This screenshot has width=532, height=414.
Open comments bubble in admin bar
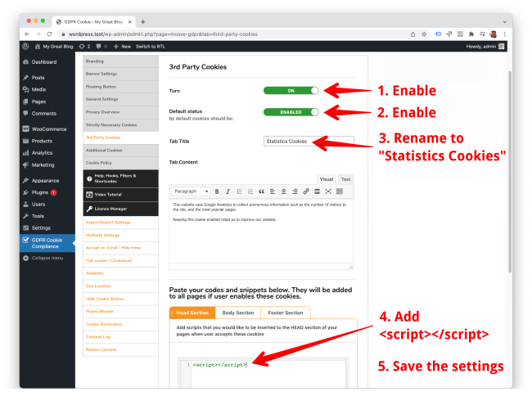pyautogui.click(x=101, y=47)
